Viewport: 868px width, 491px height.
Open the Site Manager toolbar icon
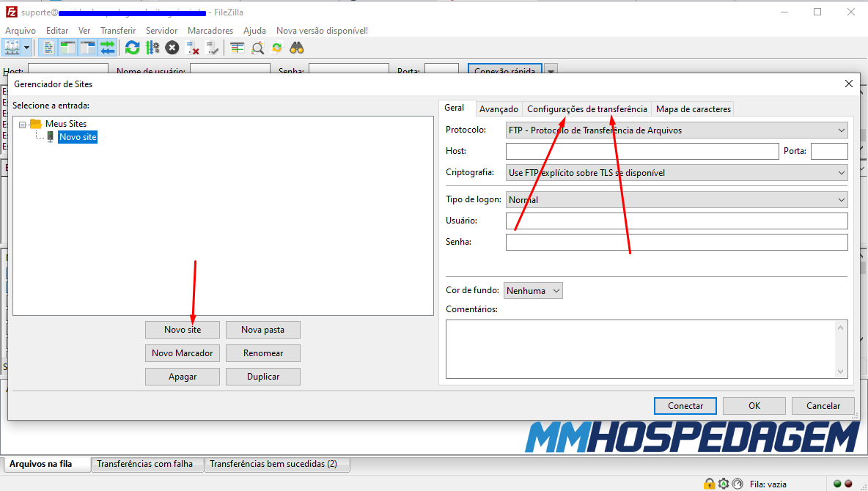[12, 48]
